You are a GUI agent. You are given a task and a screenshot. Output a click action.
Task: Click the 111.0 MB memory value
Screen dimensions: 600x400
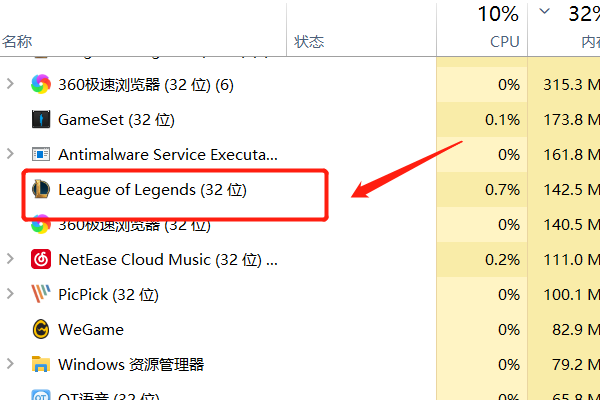(572, 260)
